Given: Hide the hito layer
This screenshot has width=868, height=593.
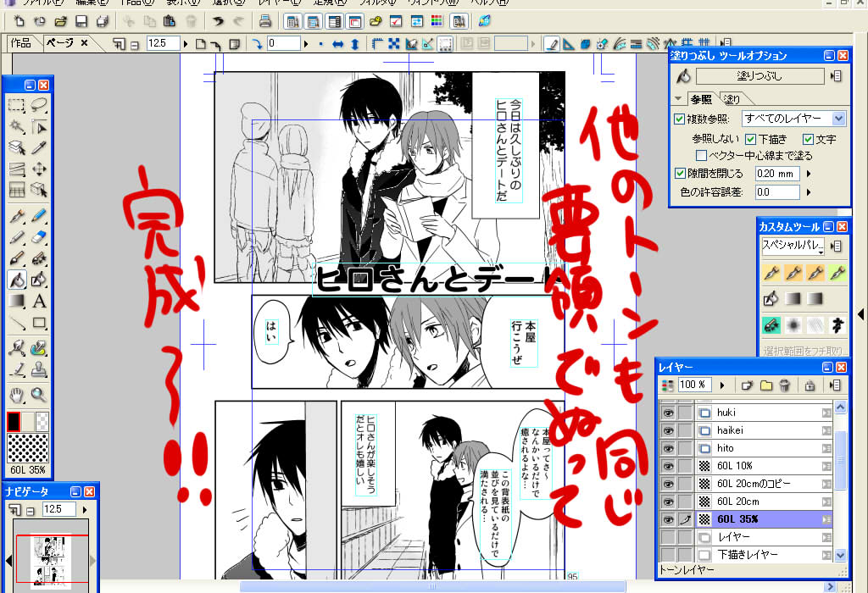Looking at the screenshot, I should 668,448.
